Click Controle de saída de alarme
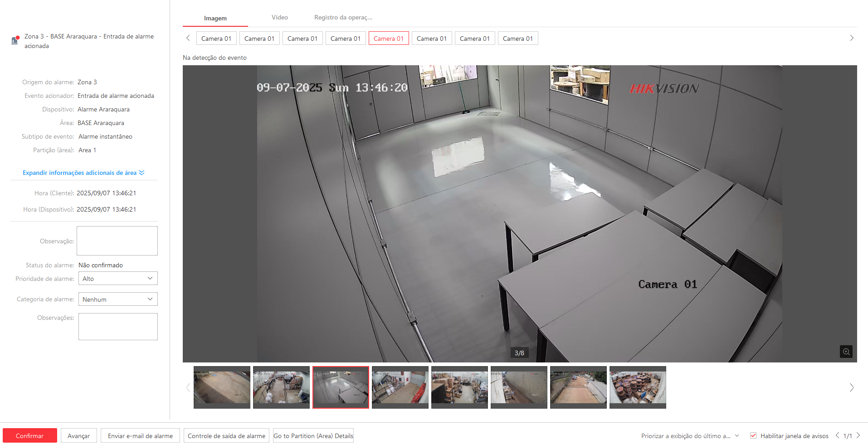Viewport: 868px width, 444px height. pyautogui.click(x=226, y=436)
